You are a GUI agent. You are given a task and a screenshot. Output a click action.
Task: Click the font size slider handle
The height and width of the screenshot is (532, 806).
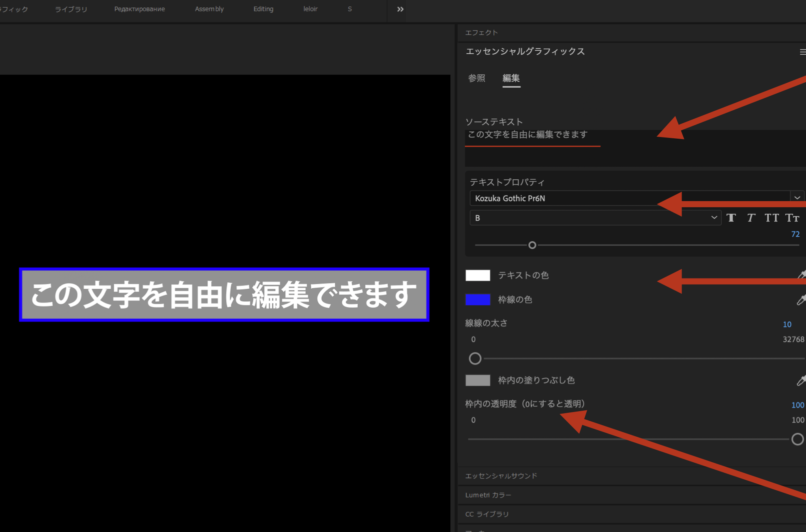pyautogui.click(x=532, y=245)
